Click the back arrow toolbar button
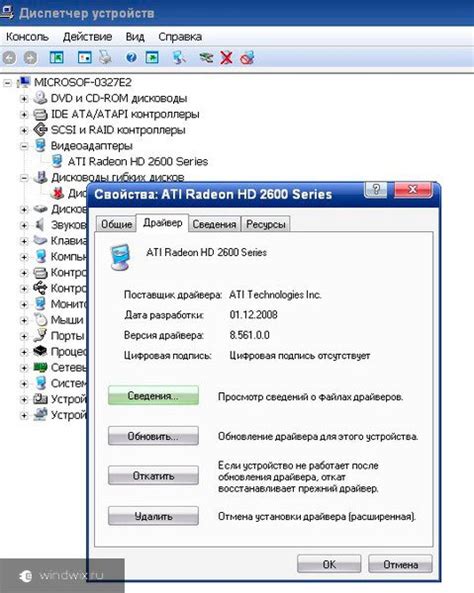 tap(9, 57)
